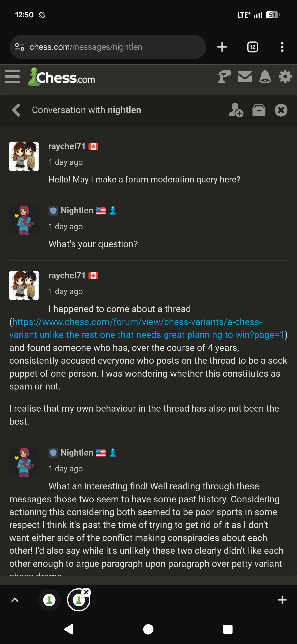Open the settings gear icon

[285, 77]
